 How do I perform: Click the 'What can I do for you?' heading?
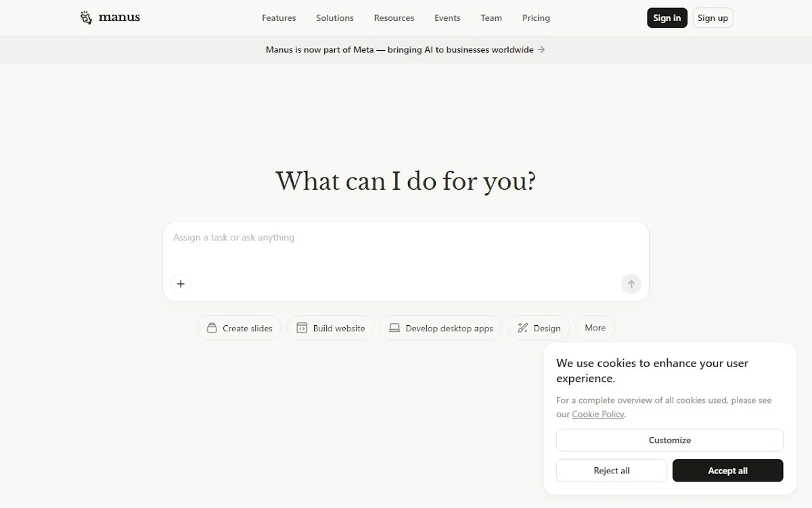coord(406,181)
